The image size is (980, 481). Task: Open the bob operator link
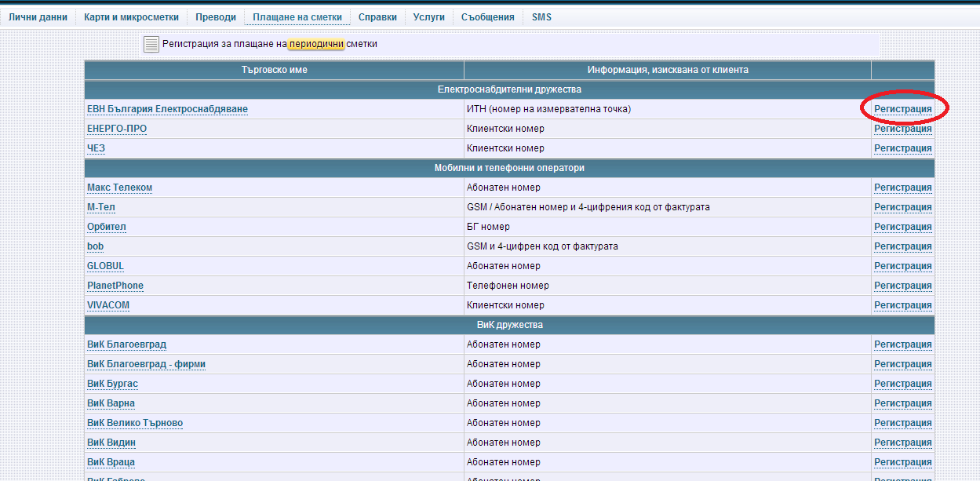95,246
